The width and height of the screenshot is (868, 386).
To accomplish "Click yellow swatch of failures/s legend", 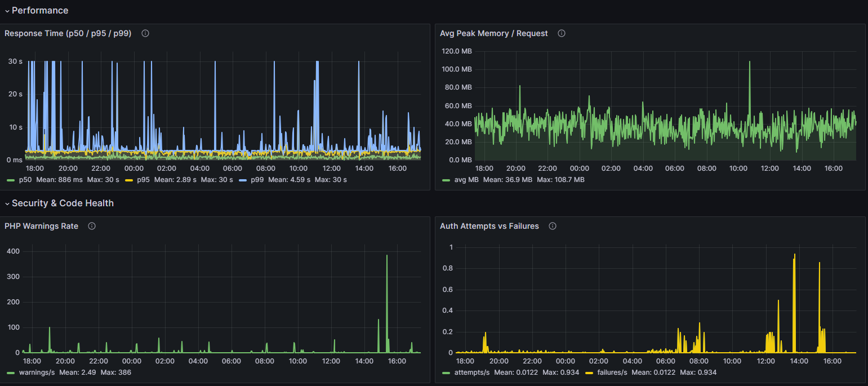I will (590, 372).
